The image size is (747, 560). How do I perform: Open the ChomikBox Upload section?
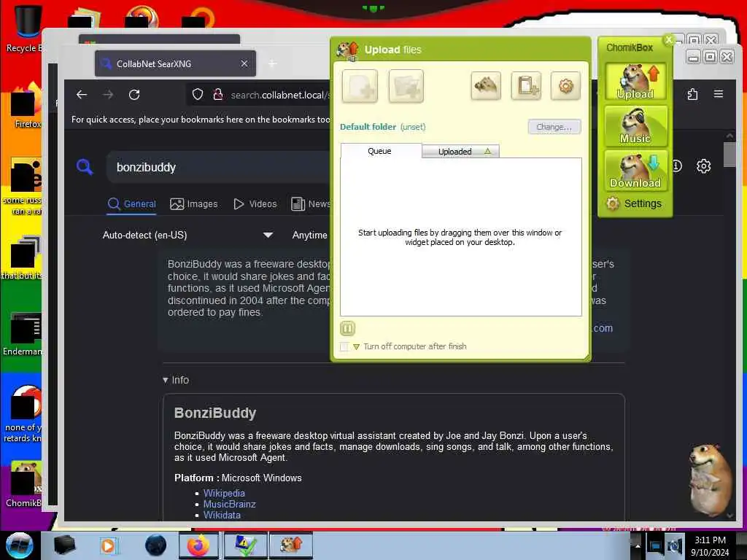click(635, 82)
